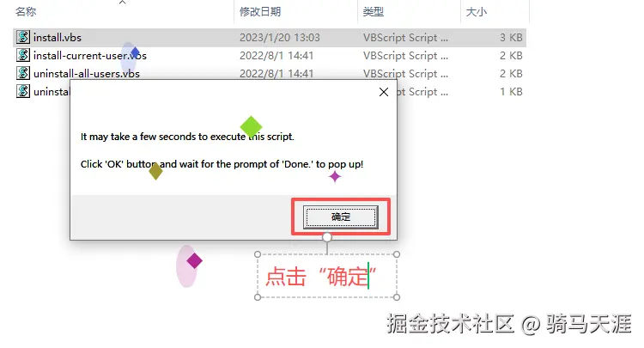Click the green diamond shape
644x348 pixels.
point(251,126)
